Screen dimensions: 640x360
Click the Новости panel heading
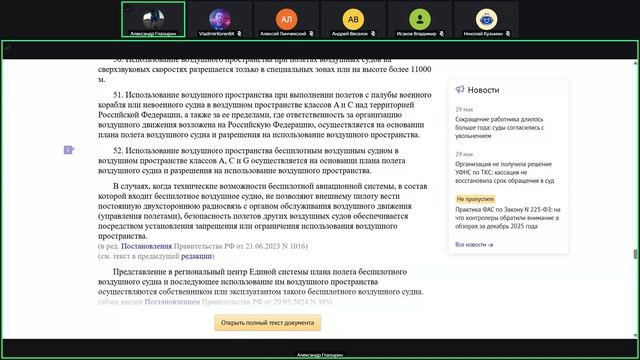[x=483, y=90]
